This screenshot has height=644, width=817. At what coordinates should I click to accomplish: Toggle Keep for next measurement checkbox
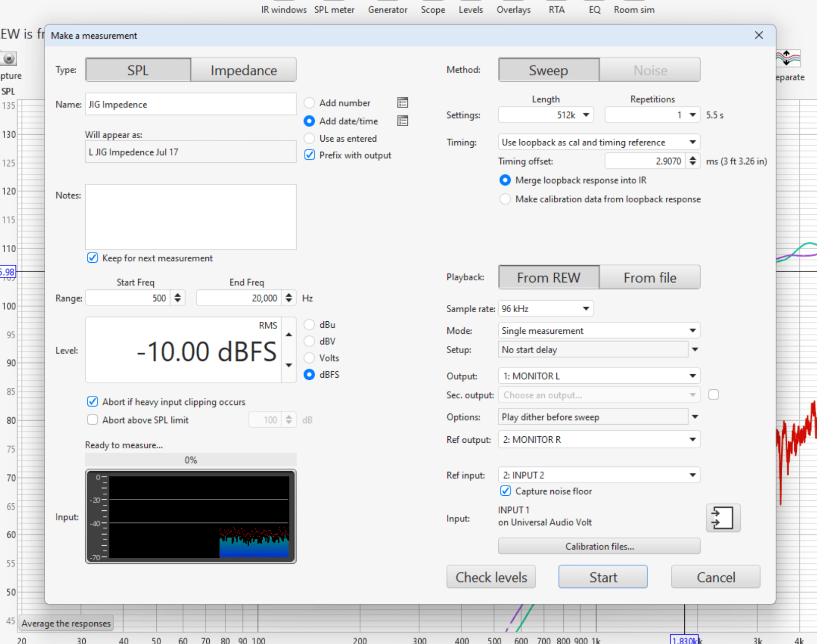click(92, 258)
